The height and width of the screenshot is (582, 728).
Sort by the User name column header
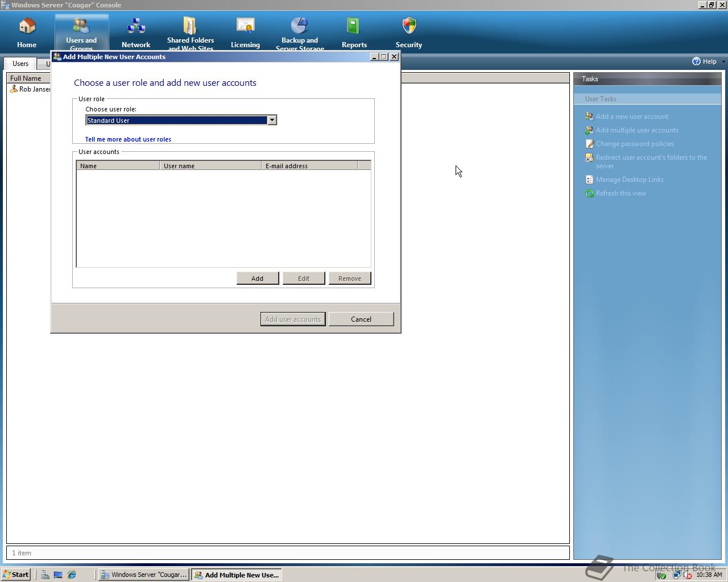211,165
